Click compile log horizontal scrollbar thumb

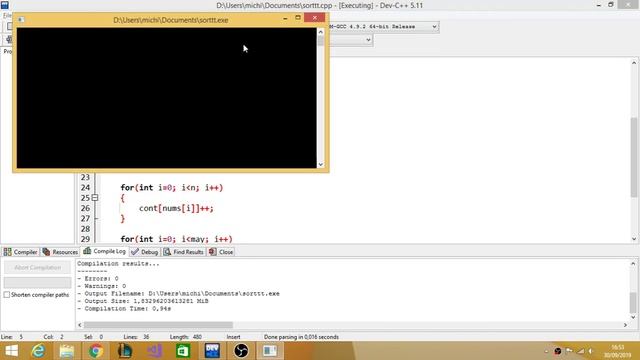pyautogui.click(x=158, y=325)
